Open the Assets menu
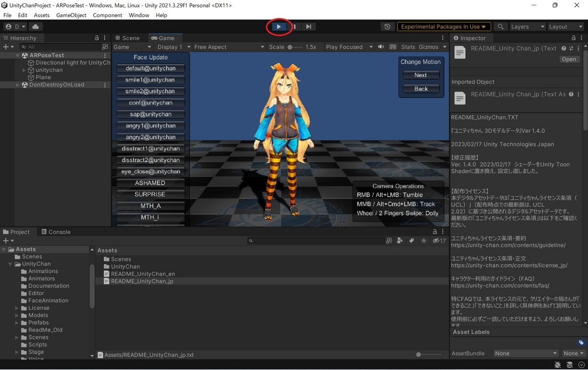The image size is (588, 370). (42, 15)
